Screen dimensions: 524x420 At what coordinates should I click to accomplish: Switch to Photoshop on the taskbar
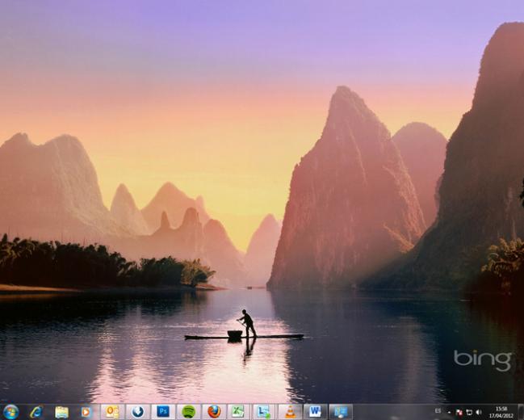[163, 412]
